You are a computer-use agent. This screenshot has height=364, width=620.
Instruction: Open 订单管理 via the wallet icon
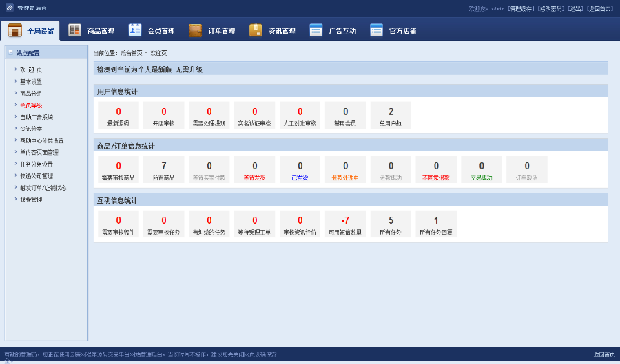(196, 30)
